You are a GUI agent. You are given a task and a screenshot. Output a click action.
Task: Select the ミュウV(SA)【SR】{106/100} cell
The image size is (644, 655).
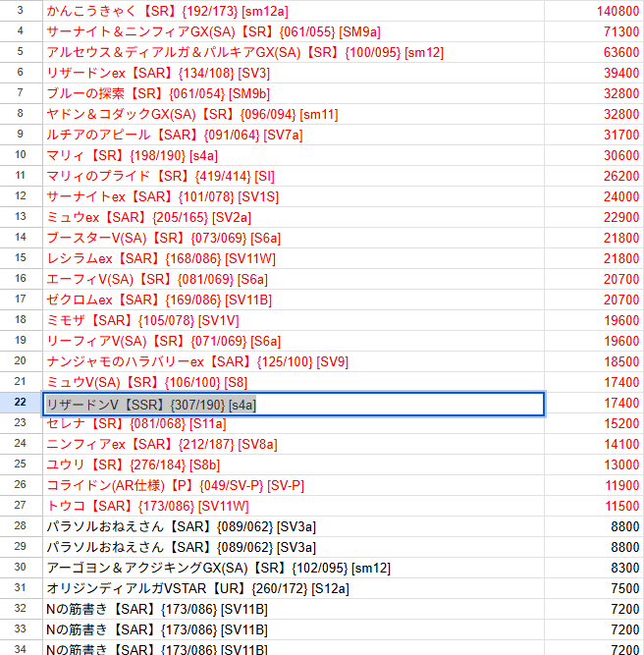pyautogui.click(x=294, y=382)
